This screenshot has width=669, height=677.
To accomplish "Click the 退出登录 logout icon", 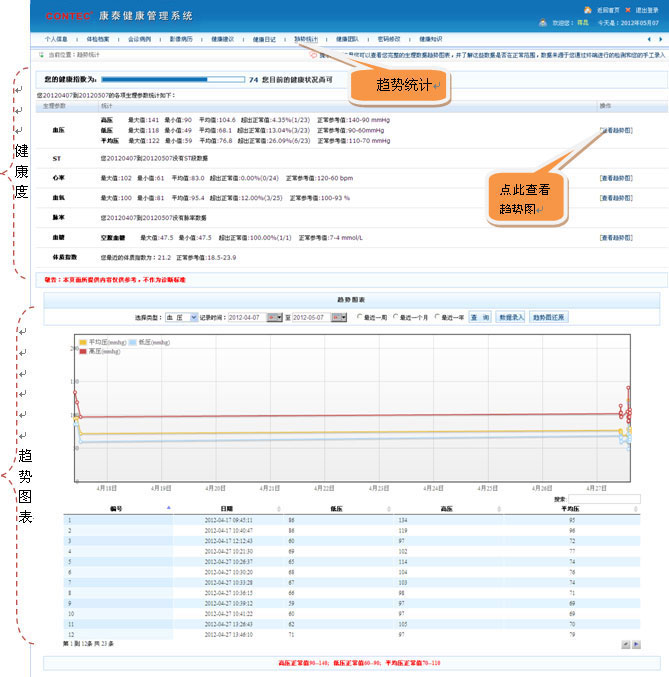I will pos(628,9).
